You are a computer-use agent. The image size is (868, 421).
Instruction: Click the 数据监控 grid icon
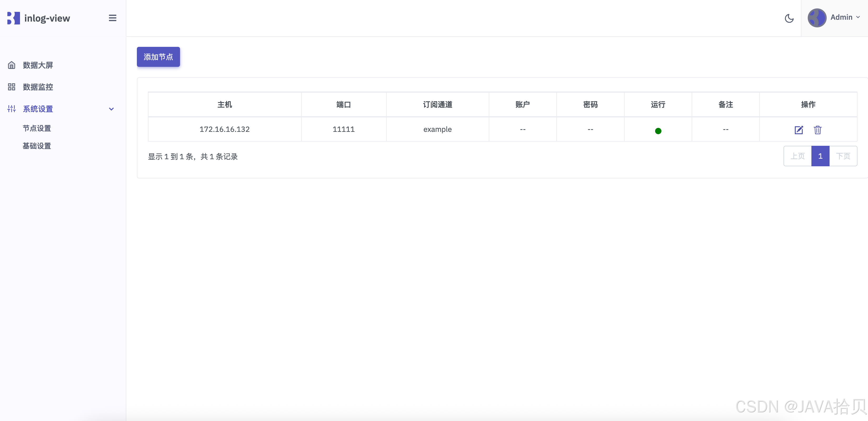pos(12,87)
